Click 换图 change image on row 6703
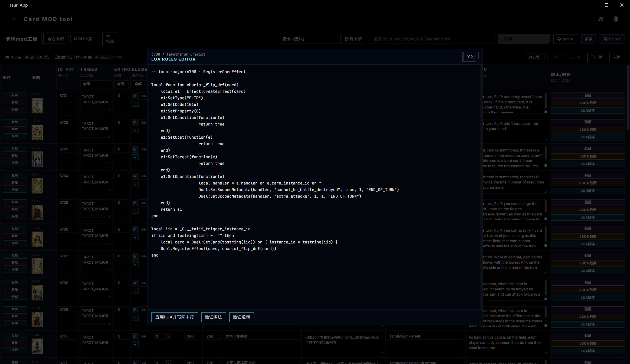The width and height of the screenshot is (630, 364). coord(15,163)
